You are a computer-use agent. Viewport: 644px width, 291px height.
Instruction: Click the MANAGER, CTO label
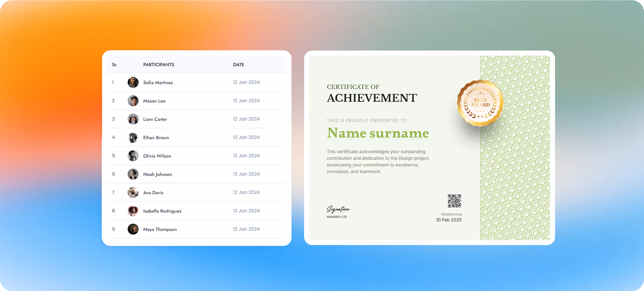(x=337, y=217)
